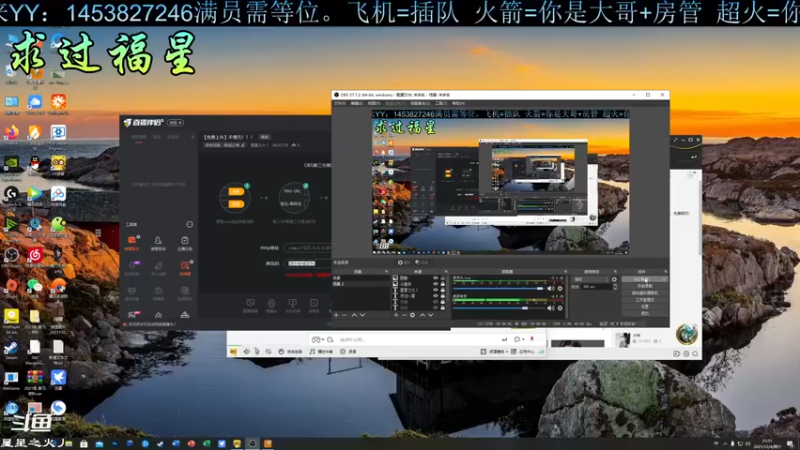
Task: Open the more-tools circle icon beside 工具箱
Action: click(190, 224)
